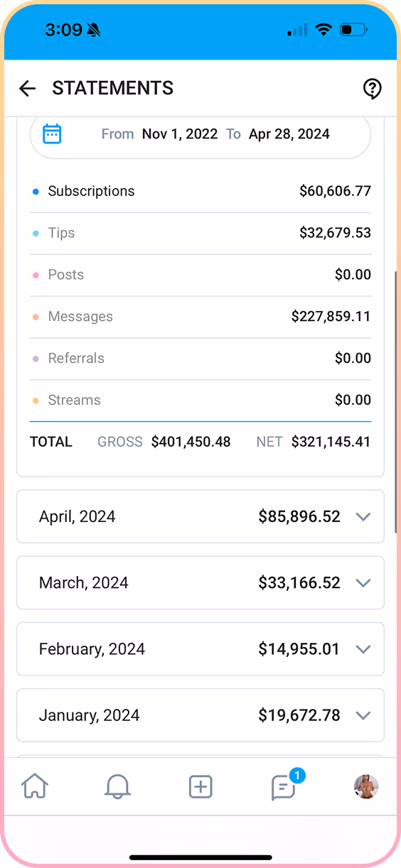Expand the April, 2024 statement
The image size is (401, 868).
click(200, 516)
